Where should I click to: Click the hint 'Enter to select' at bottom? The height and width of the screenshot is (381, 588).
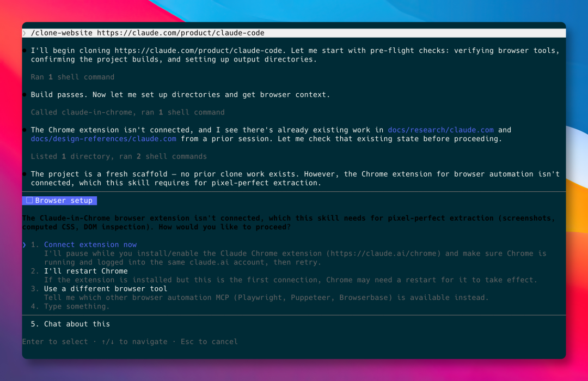pos(55,342)
